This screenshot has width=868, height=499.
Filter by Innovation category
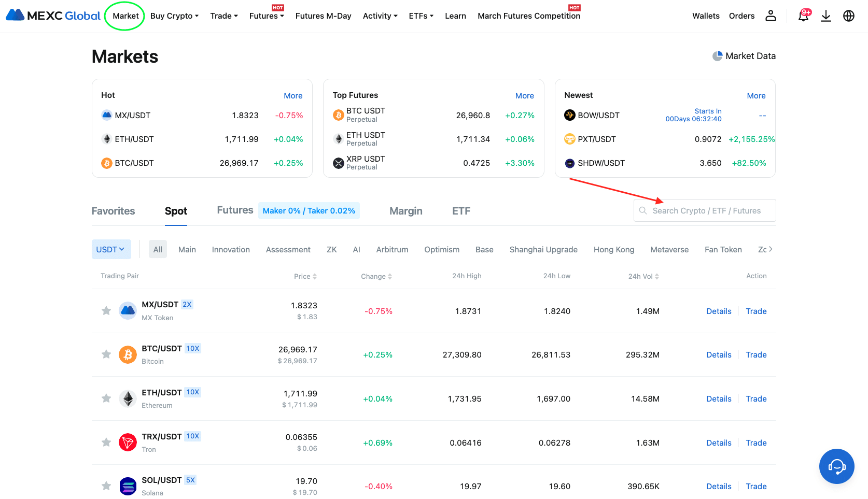coord(231,249)
